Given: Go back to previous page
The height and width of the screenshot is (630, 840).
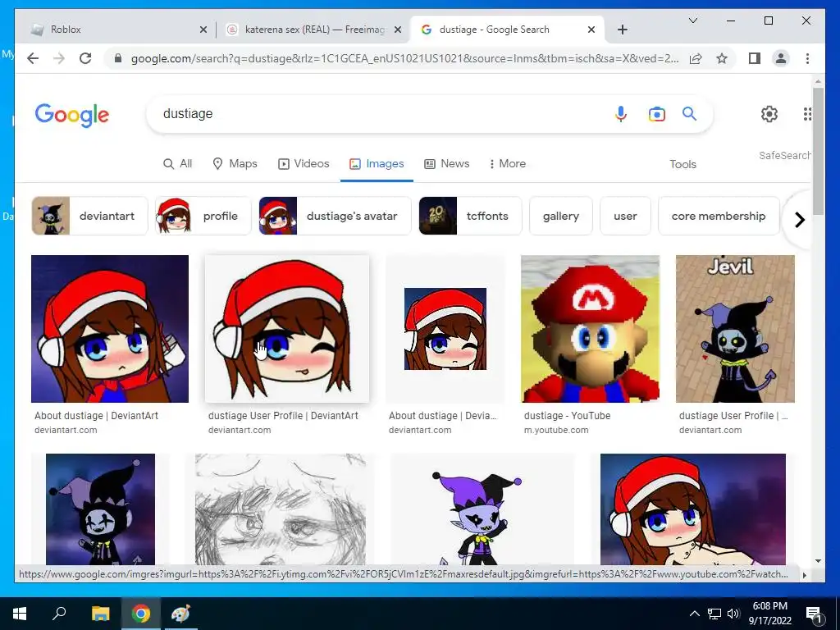Looking at the screenshot, I should (x=33, y=58).
